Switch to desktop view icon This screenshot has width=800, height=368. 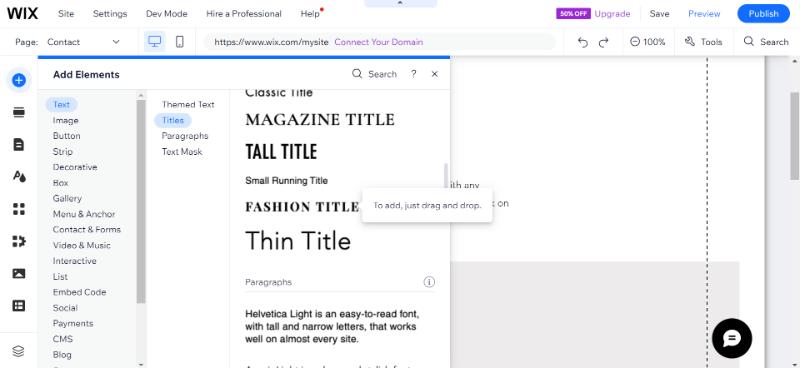(155, 42)
